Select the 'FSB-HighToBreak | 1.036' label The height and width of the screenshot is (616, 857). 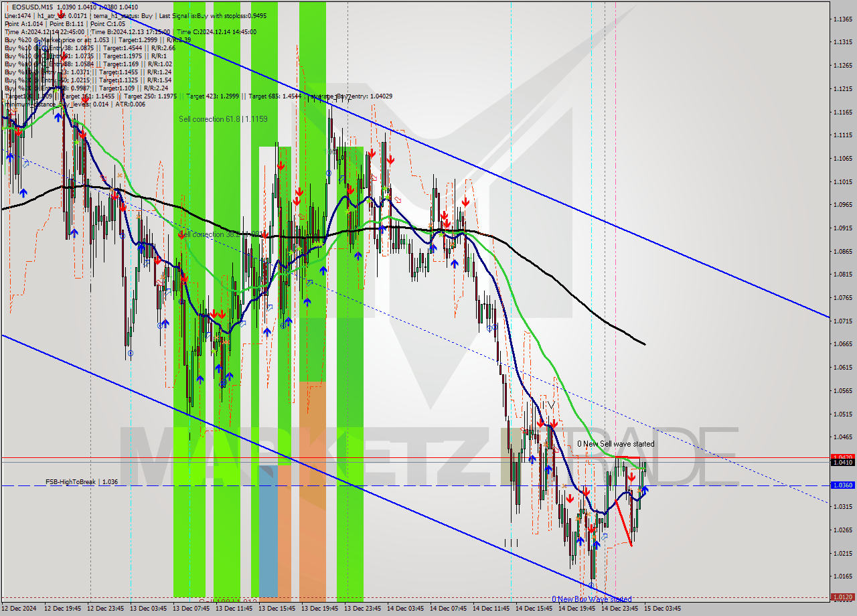pyautogui.click(x=82, y=481)
